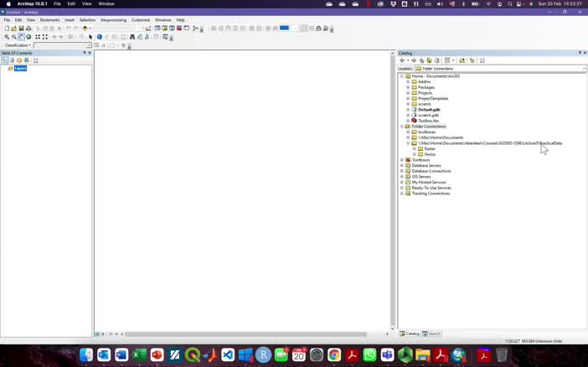Select Default.gdb in the Catalog tree
This screenshot has width=588, height=367.
coord(429,110)
